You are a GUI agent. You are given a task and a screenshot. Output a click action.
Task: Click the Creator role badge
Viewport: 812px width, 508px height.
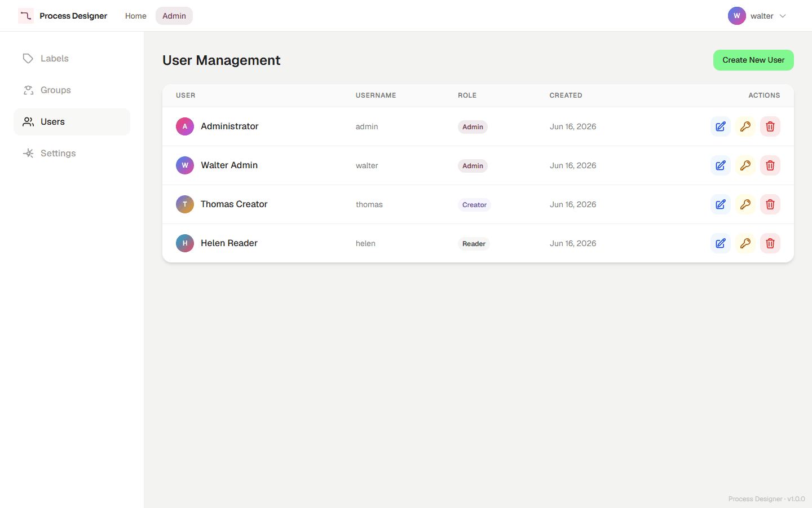point(474,205)
